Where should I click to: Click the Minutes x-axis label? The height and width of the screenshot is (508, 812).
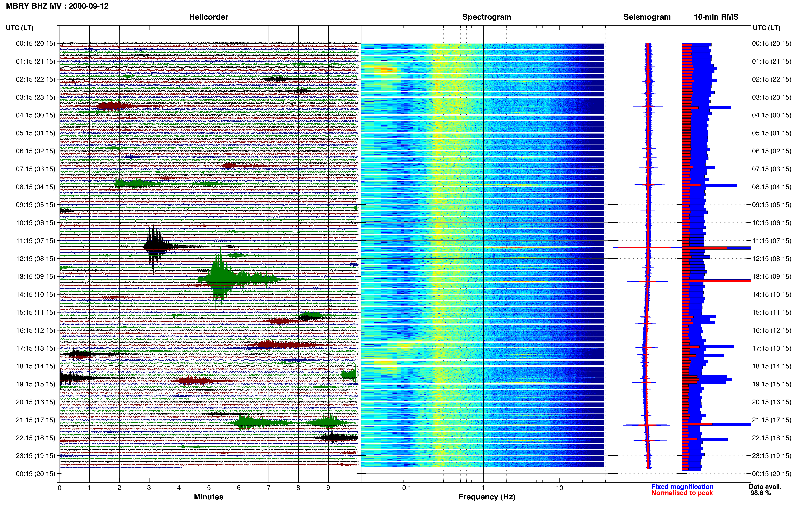[209, 497]
